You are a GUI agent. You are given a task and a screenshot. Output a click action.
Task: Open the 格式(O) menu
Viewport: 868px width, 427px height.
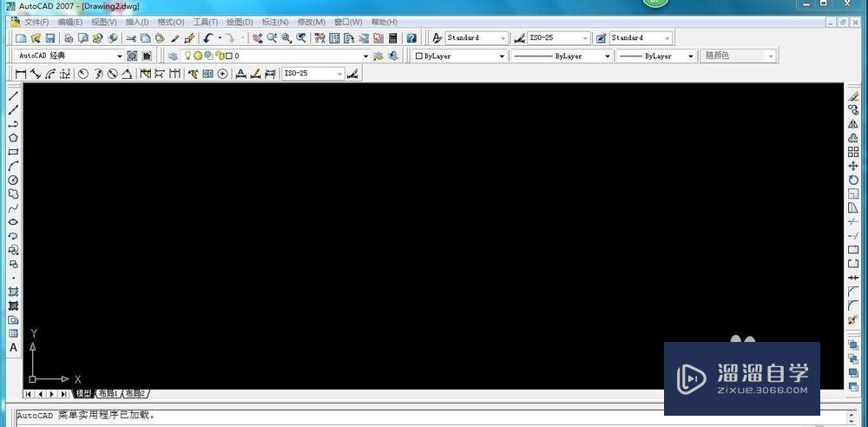170,23
